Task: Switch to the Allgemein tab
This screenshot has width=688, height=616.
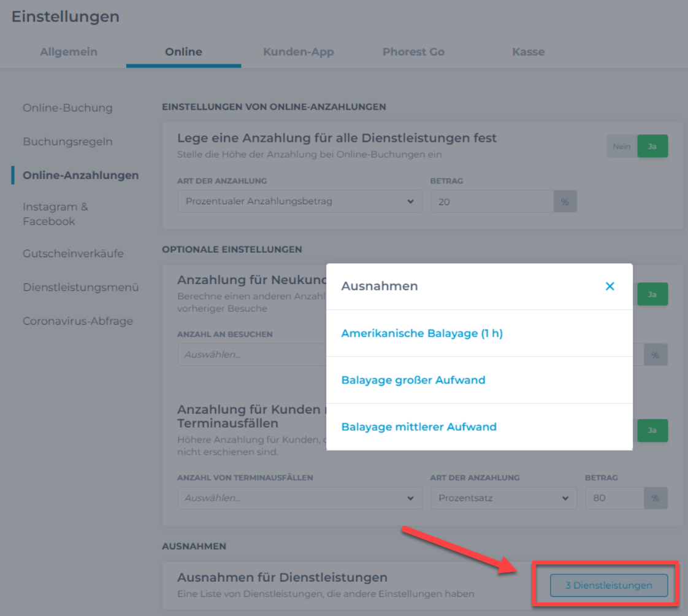Action: [69, 52]
